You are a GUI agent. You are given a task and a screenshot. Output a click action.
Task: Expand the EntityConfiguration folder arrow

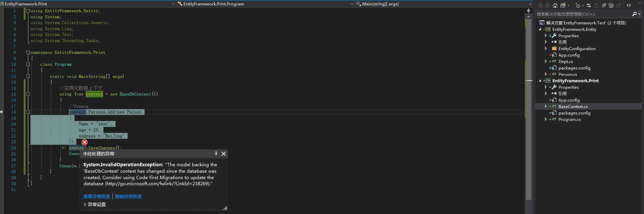pyautogui.click(x=546, y=48)
